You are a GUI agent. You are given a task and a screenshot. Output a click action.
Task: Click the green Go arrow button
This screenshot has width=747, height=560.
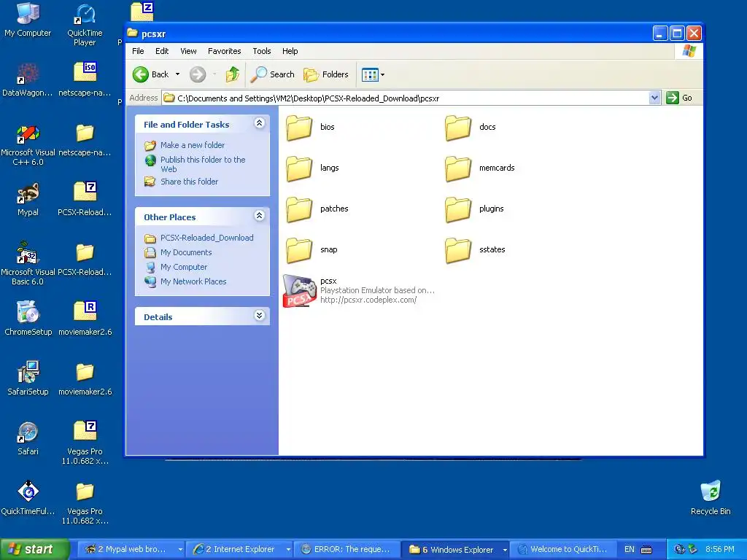672,98
